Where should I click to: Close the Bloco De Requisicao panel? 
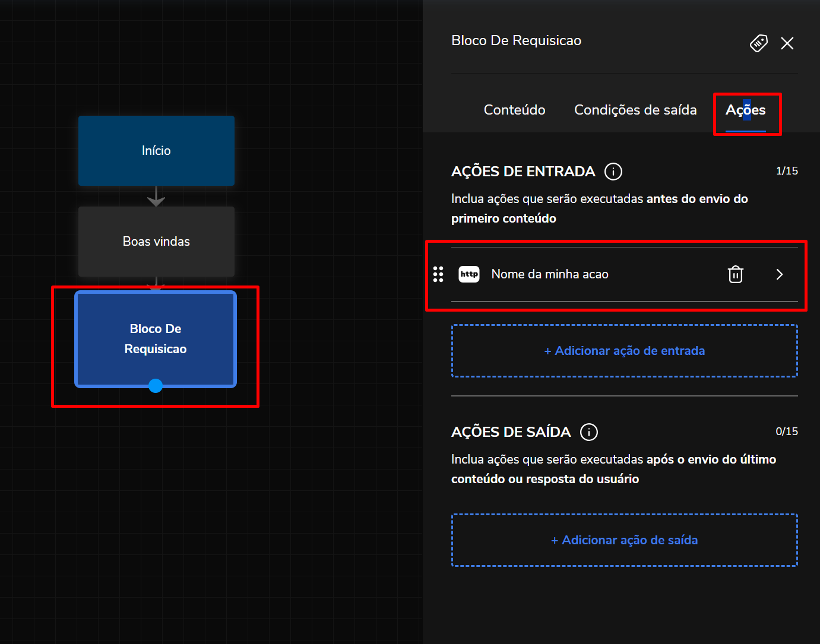(x=787, y=43)
